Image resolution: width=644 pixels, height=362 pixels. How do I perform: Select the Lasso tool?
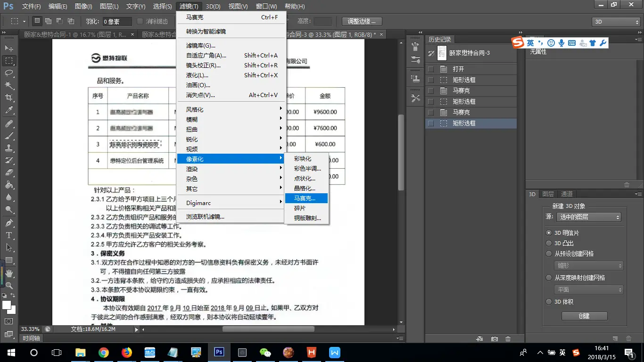pos(9,73)
